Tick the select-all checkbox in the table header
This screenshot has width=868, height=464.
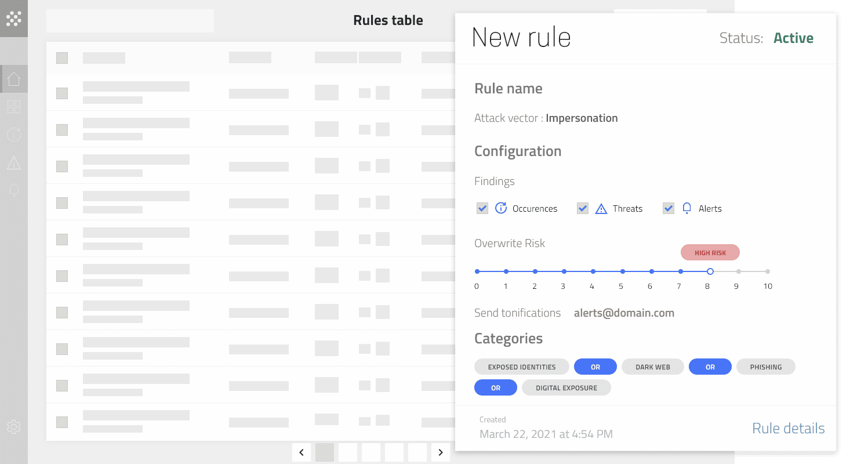tap(62, 58)
